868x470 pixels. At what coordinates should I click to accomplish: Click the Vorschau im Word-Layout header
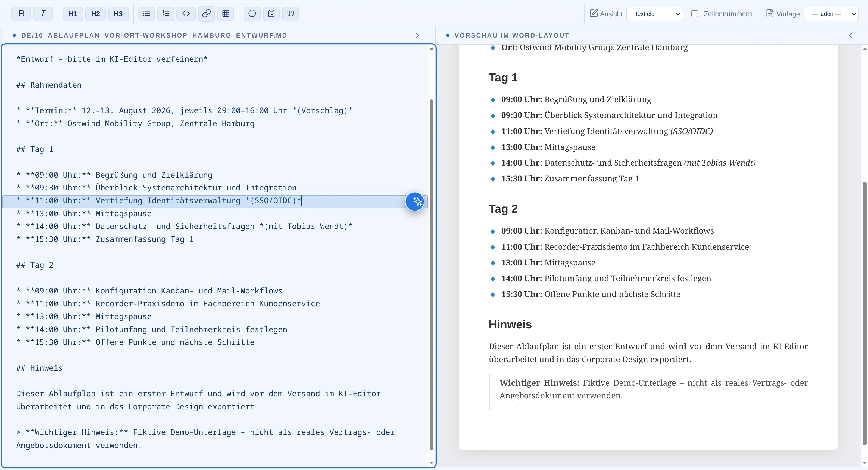[511, 35]
